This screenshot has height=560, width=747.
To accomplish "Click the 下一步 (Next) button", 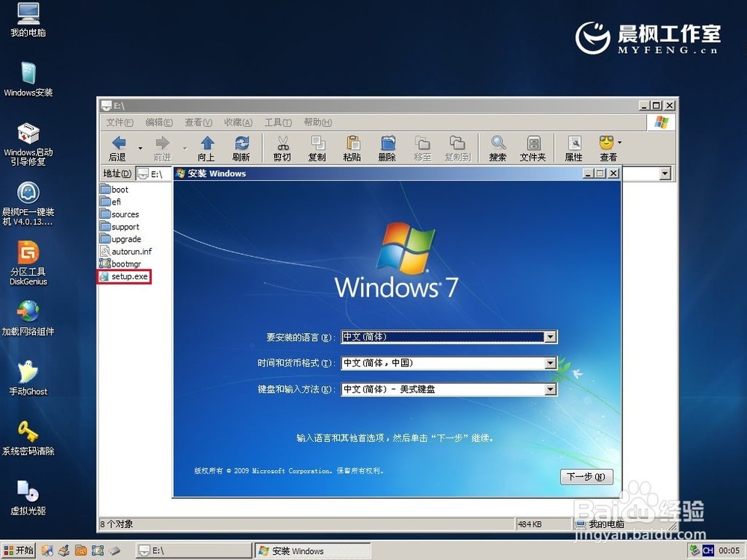I will (586, 476).
